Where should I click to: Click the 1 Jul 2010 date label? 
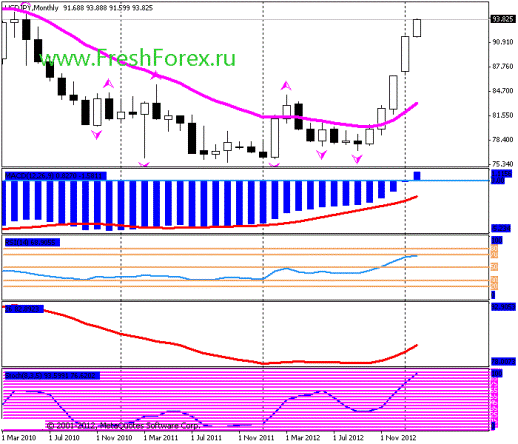64,437
